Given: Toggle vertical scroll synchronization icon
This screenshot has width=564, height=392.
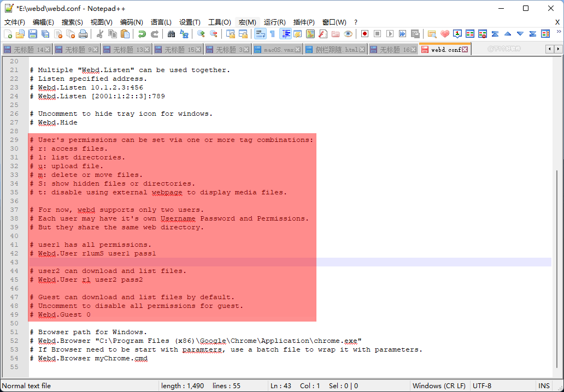Looking at the screenshot, I should point(231,34).
